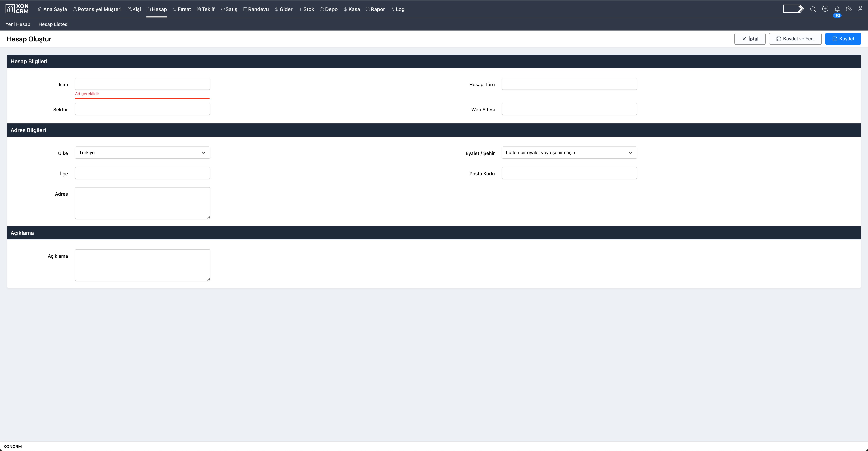This screenshot has height=451, width=868.
Task: Focus the İsim input field
Action: [x=143, y=84]
